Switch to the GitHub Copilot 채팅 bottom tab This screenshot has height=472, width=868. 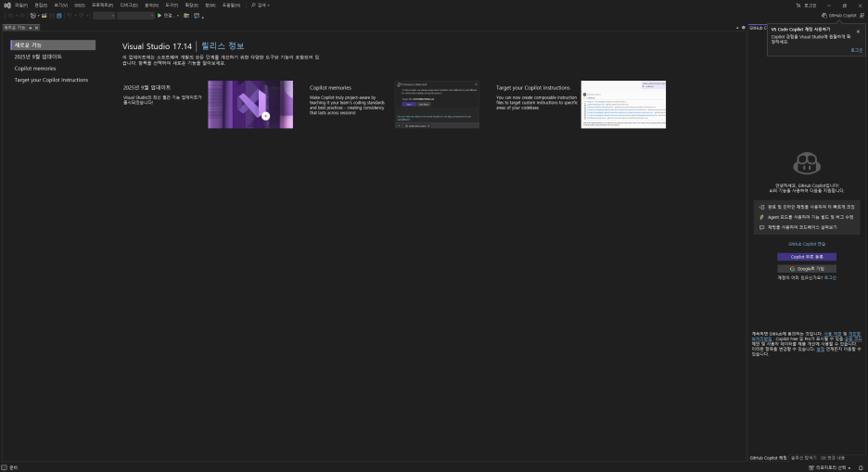point(768,458)
